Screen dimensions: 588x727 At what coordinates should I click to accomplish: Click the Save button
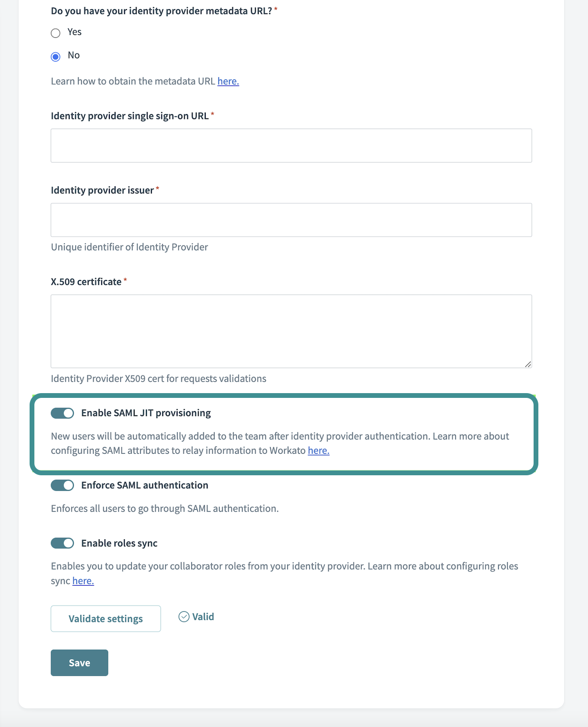click(x=79, y=663)
